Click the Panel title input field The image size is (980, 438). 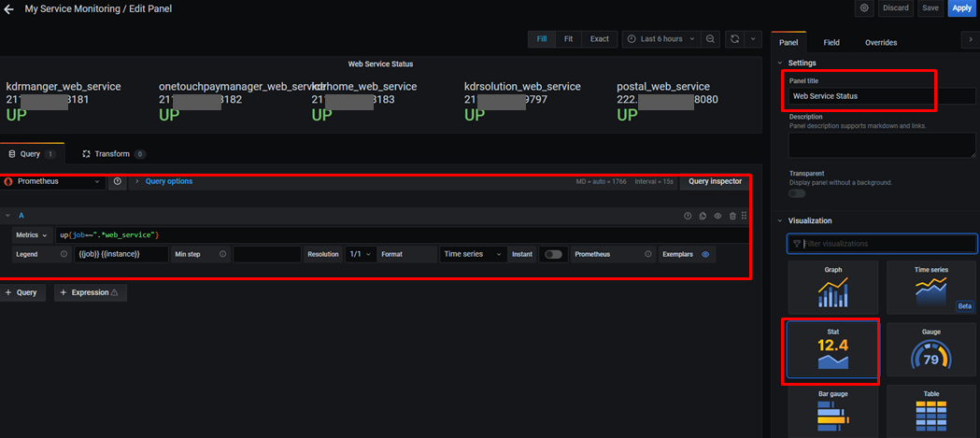click(882, 96)
